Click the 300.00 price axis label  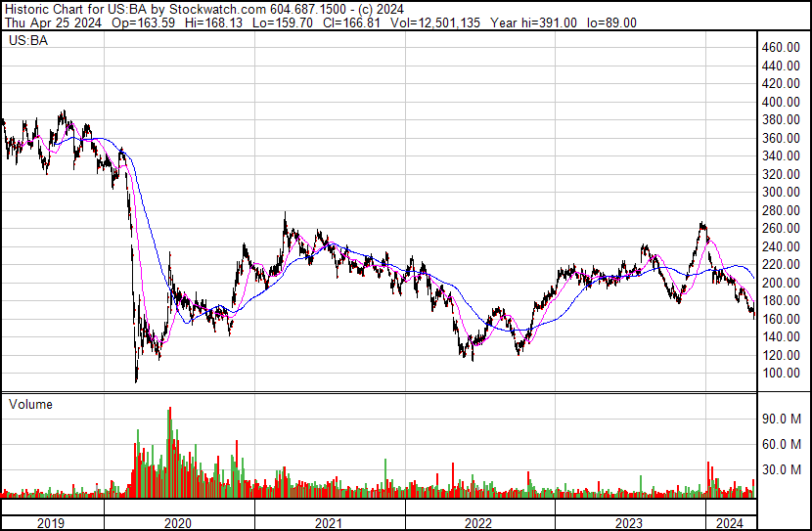783,193
